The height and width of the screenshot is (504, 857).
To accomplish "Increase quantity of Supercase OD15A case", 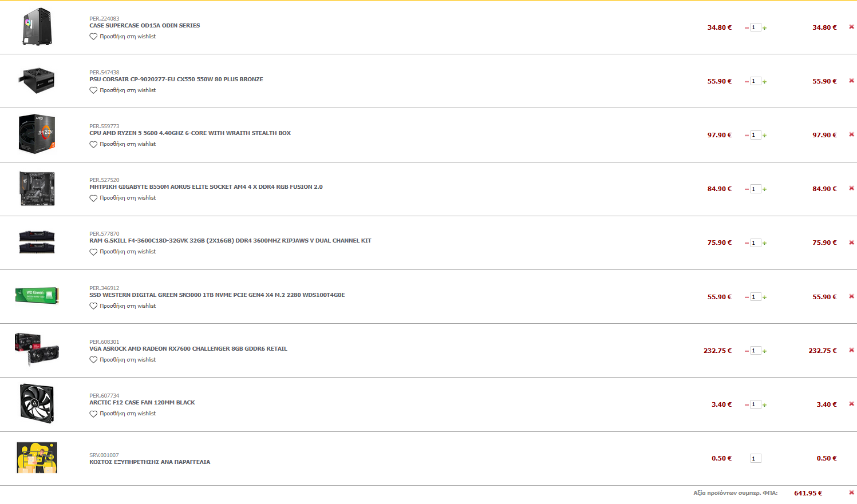I will tap(764, 28).
